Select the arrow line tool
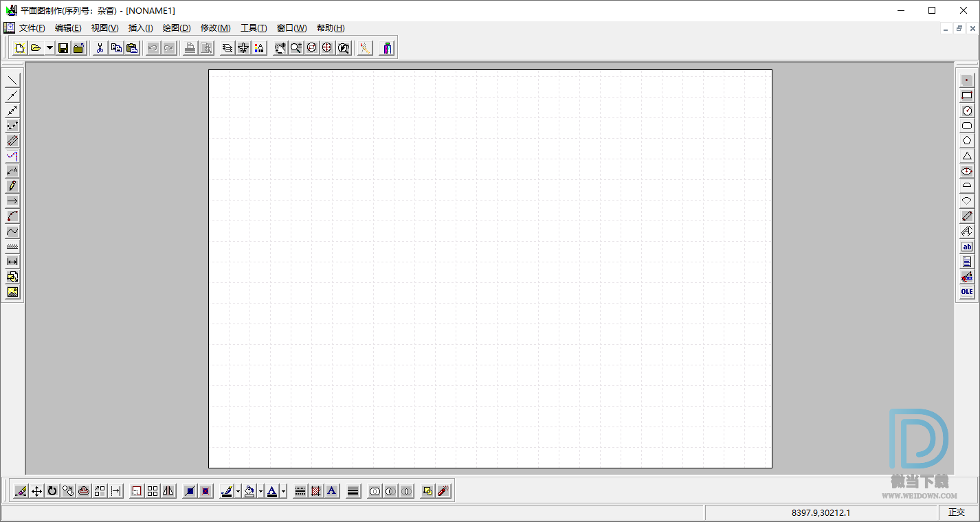 point(12,201)
